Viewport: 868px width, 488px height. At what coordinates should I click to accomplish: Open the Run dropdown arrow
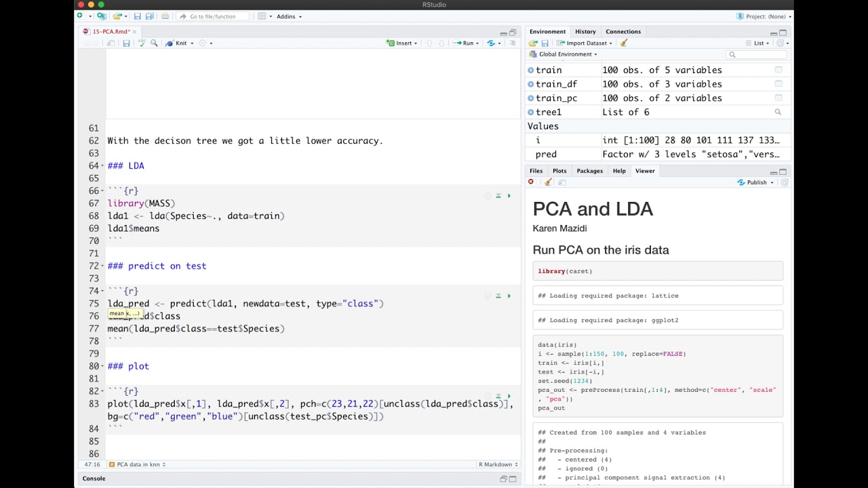pos(477,43)
